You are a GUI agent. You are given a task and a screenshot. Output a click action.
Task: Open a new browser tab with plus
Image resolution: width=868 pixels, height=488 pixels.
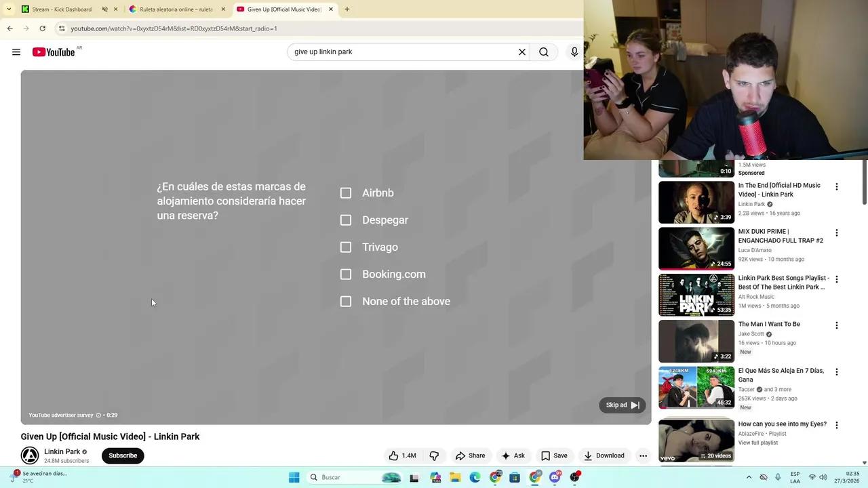(347, 9)
